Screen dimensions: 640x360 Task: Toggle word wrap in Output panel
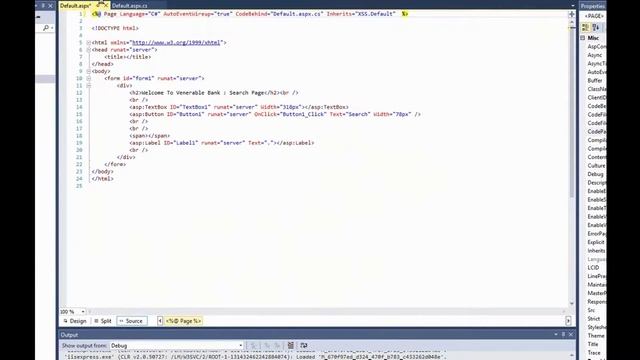[x=304, y=345]
